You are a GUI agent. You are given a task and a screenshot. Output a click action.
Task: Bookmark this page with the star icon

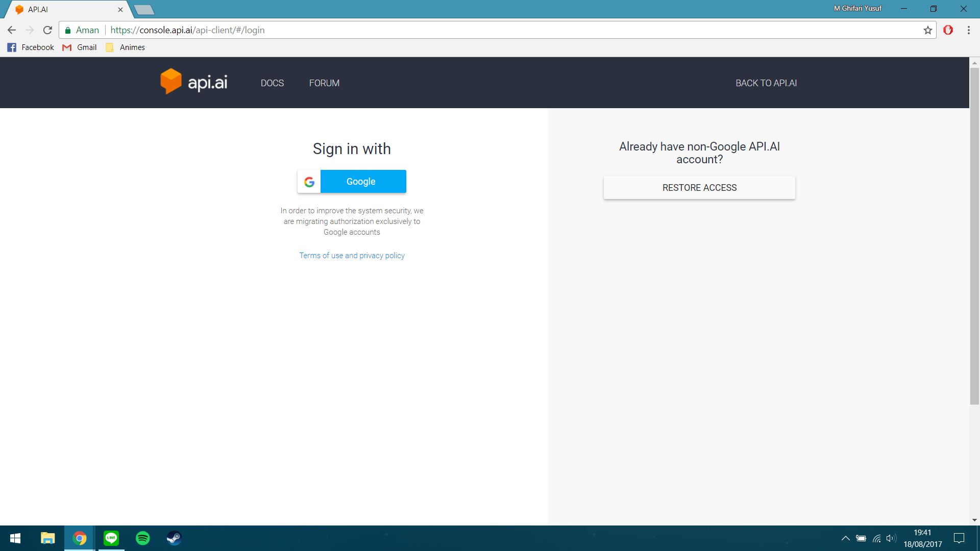click(x=927, y=30)
